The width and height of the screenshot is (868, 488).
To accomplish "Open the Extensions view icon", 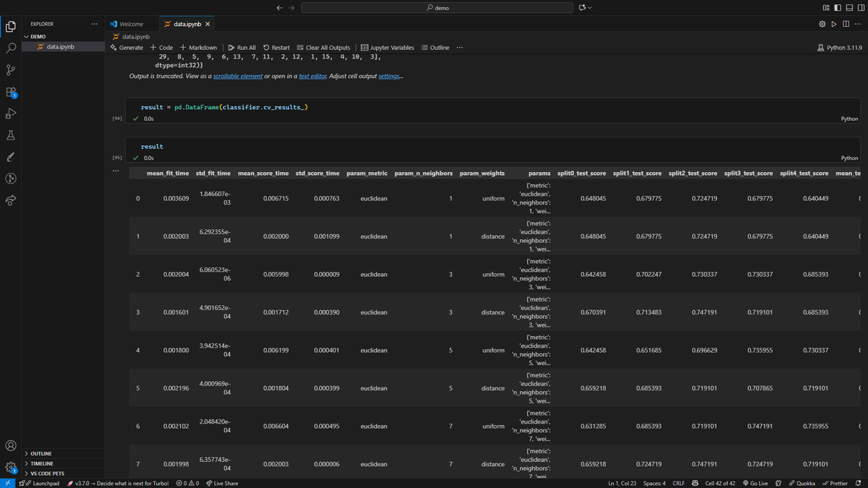I will (11, 92).
